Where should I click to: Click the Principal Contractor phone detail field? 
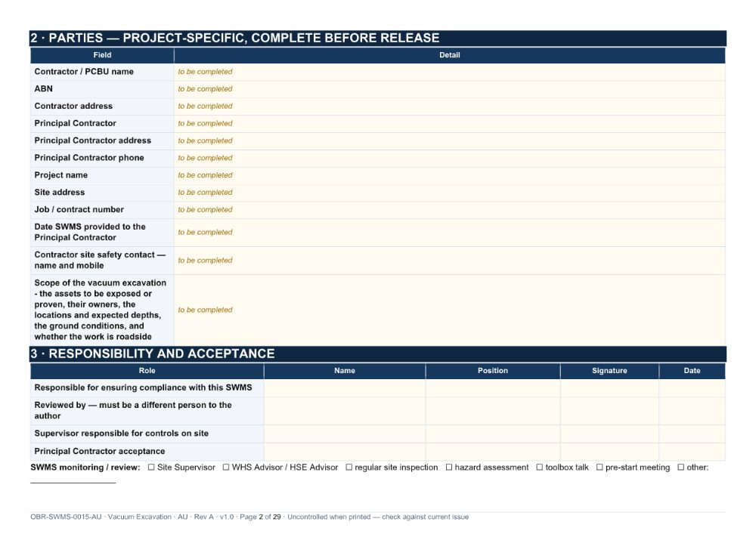click(449, 158)
